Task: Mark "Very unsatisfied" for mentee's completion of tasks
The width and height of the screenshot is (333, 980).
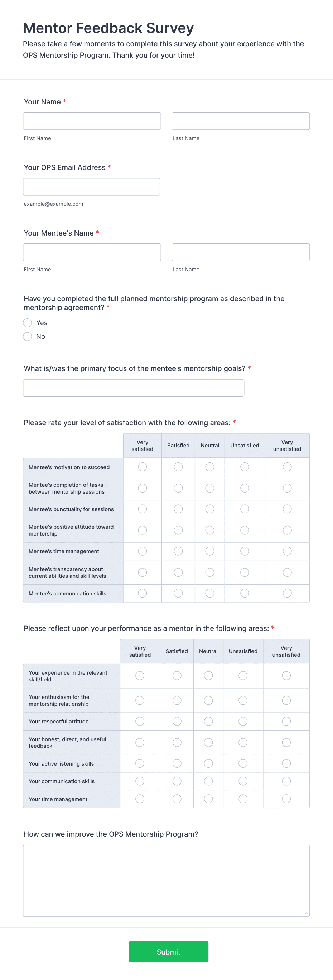Action: coord(286,488)
